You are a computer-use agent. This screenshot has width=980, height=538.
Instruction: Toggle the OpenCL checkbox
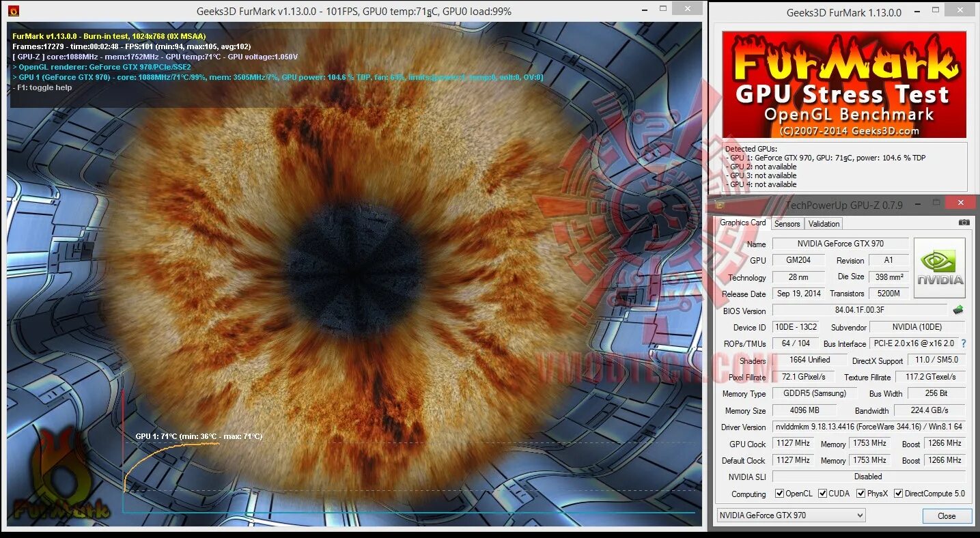[x=779, y=494]
